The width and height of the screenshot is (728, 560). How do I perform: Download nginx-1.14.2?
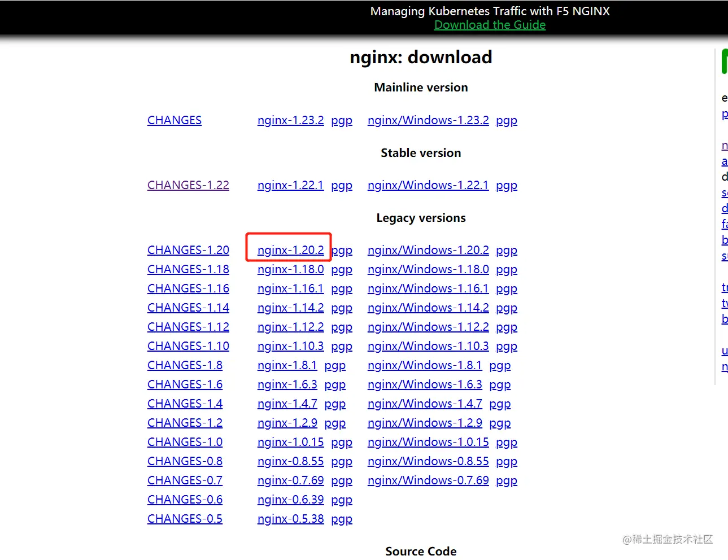(291, 308)
